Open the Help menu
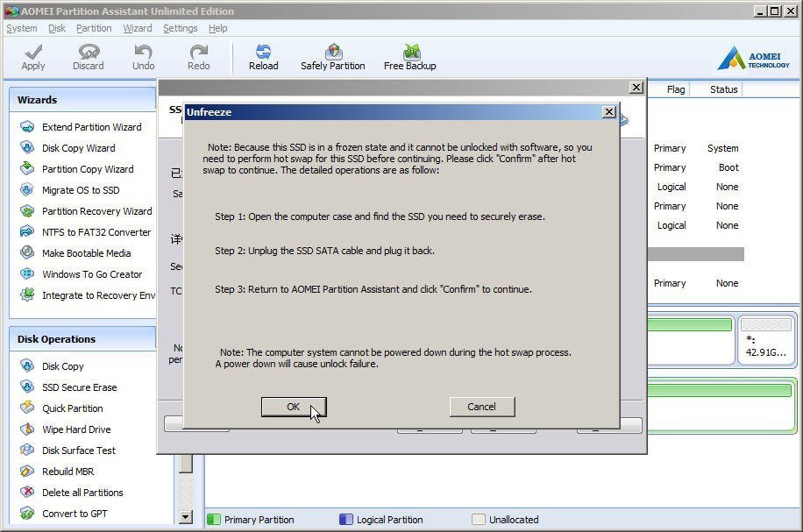The width and height of the screenshot is (803, 532). [217, 28]
